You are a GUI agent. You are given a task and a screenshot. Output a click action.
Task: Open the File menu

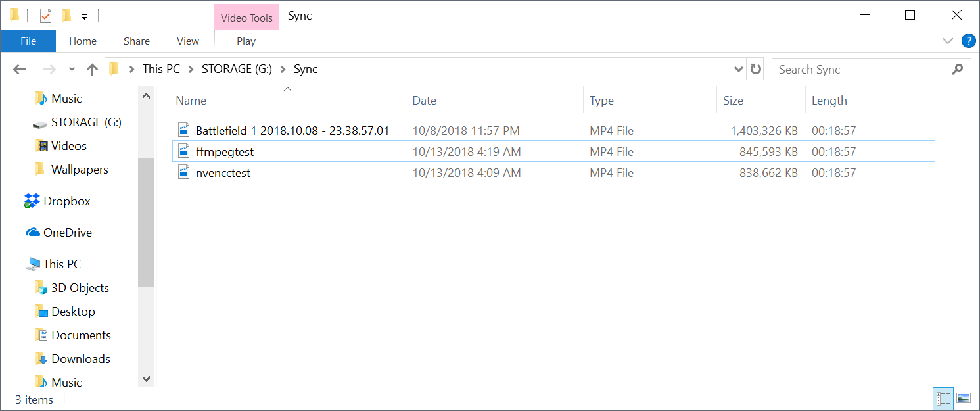[28, 41]
